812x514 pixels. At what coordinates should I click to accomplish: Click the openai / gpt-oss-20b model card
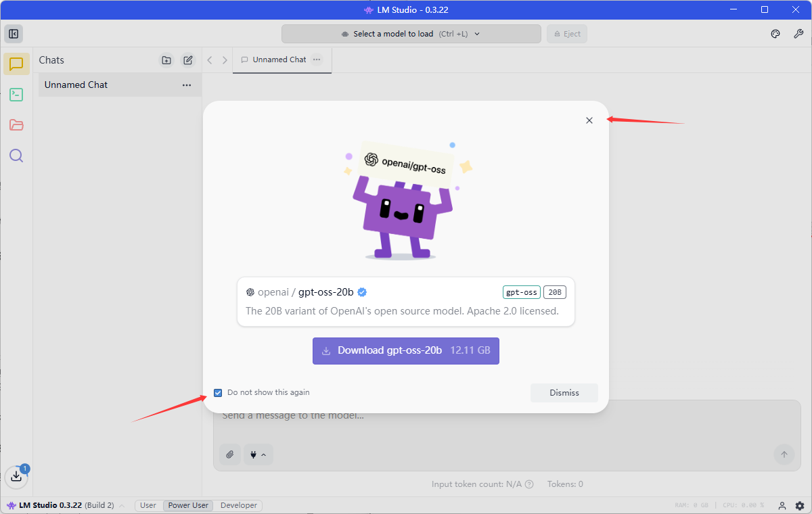pos(406,302)
